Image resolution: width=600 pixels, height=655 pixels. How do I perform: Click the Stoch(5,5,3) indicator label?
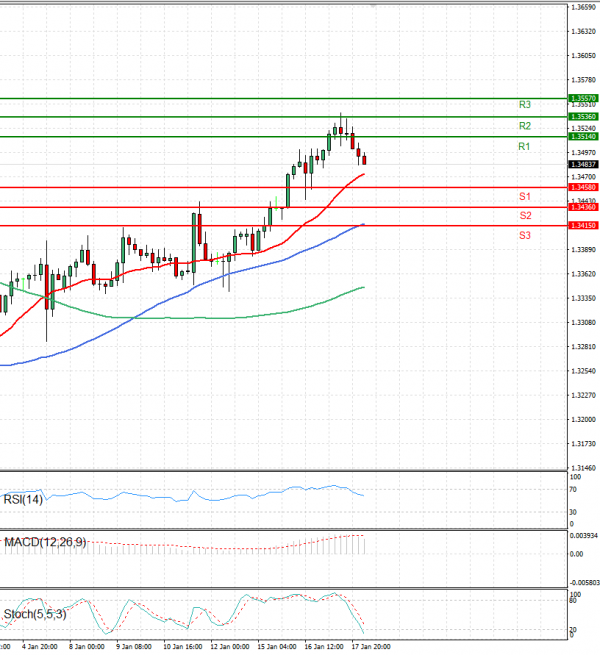coord(35,614)
